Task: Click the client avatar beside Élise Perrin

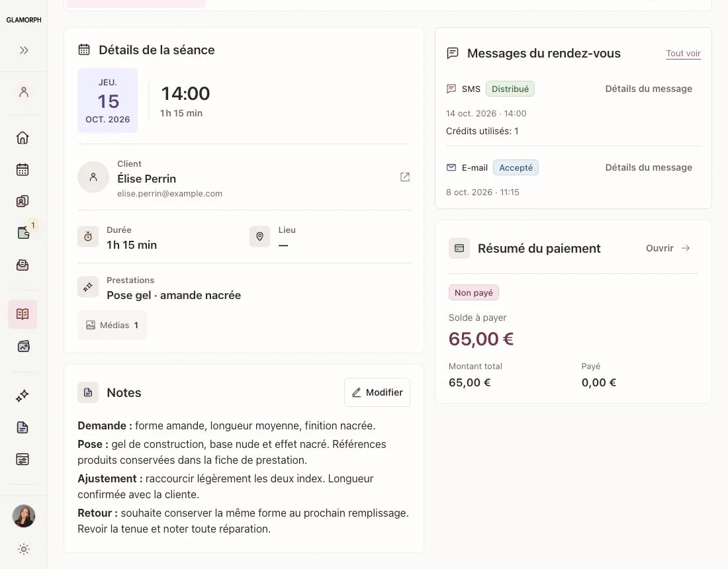Action: pos(93,177)
